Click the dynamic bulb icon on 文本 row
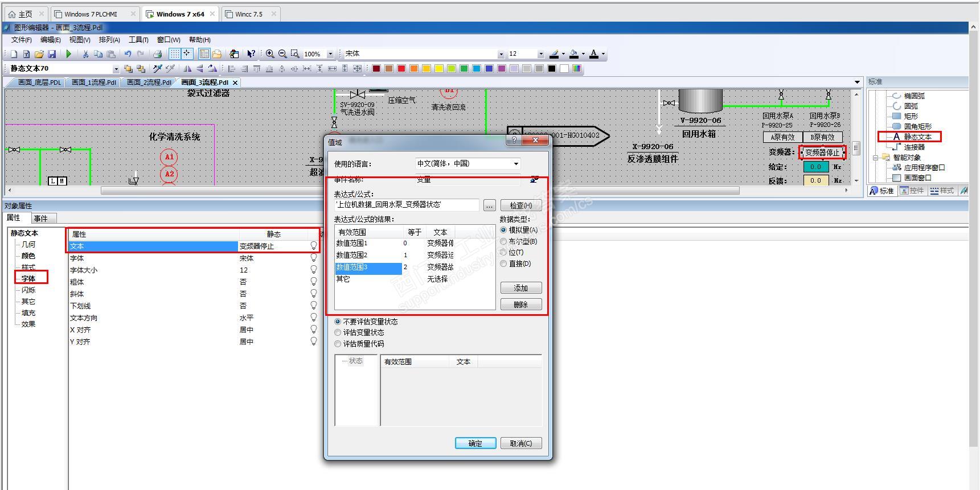This screenshot has height=490, width=980. pos(313,246)
